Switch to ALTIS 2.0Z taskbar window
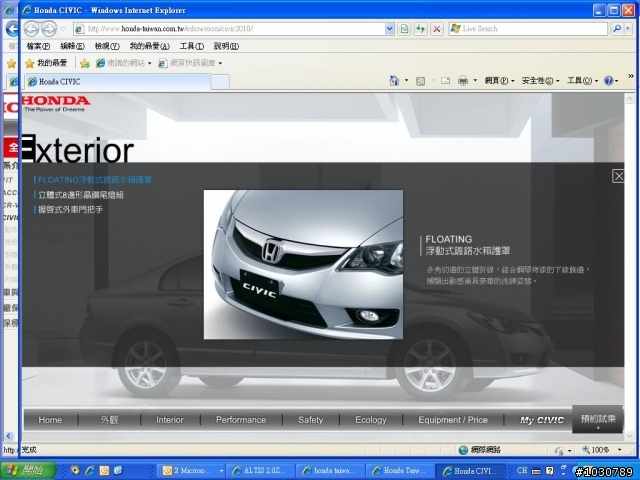 tap(260, 471)
